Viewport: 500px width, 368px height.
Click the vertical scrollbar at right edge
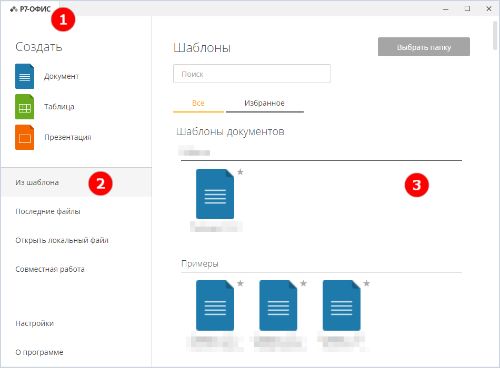495,36
